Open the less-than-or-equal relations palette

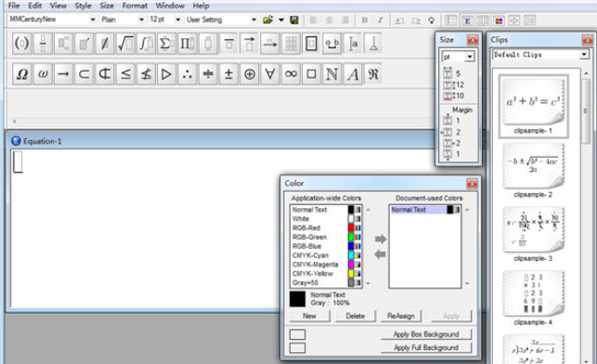125,74
